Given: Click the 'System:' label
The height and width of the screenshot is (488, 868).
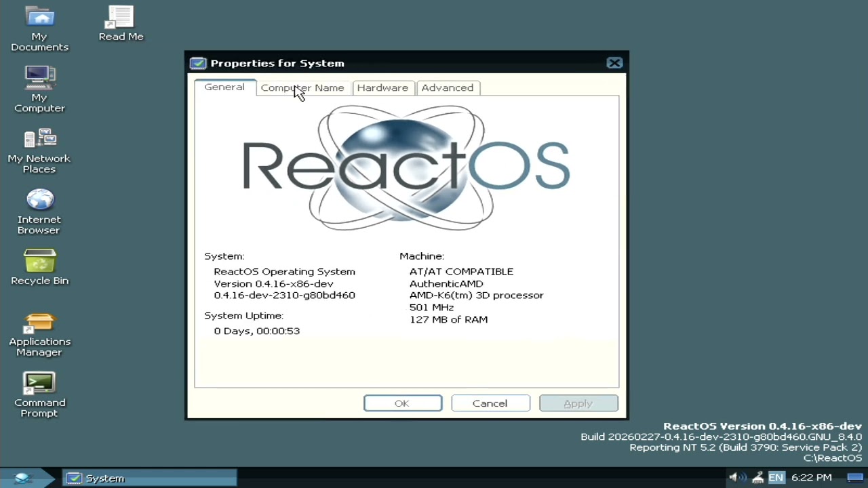Looking at the screenshot, I should (x=224, y=256).
